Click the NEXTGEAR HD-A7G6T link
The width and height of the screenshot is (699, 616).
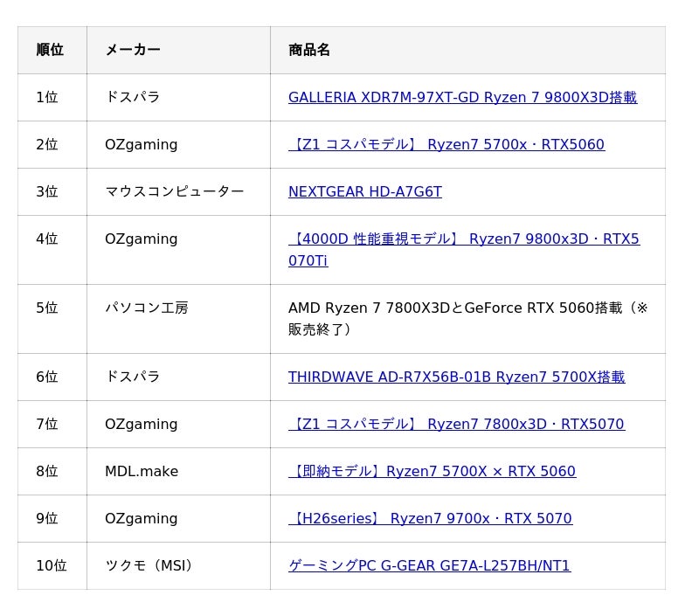(364, 192)
